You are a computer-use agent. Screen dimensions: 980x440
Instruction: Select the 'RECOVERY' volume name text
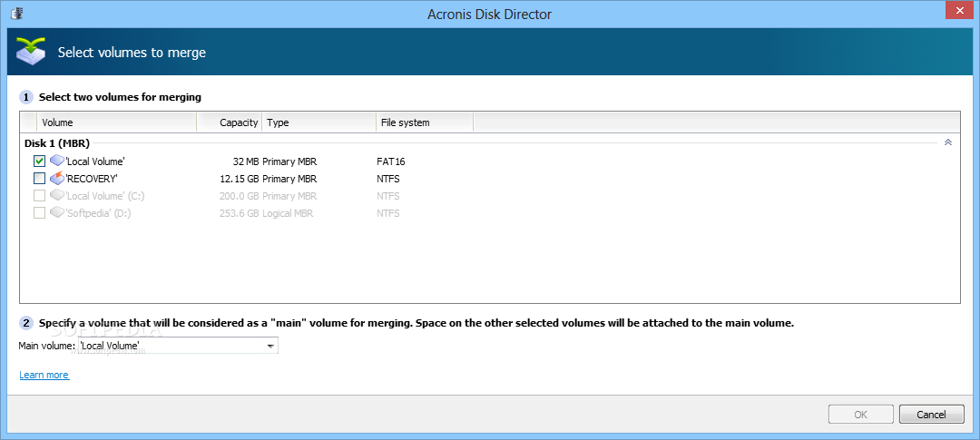[92, 179]
